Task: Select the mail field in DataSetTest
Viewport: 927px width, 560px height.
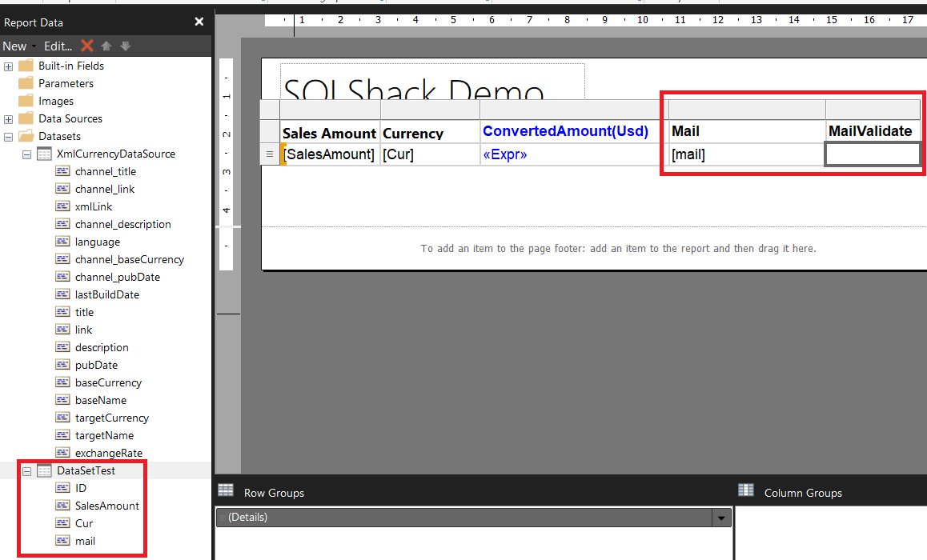Action: [x=85, y=541]
